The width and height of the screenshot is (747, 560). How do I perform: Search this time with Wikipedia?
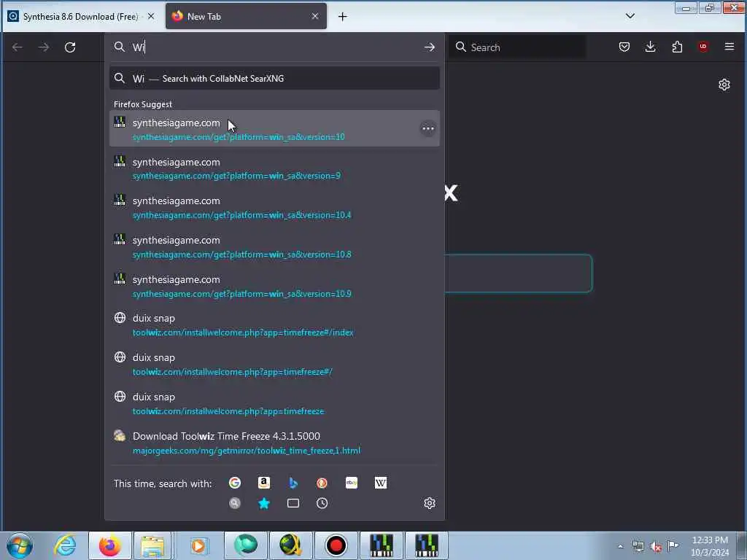(381, 483)
